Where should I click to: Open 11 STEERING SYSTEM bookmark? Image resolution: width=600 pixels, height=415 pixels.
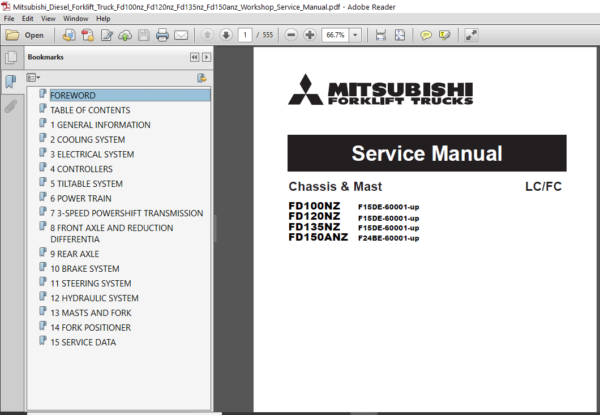(91, 283)
